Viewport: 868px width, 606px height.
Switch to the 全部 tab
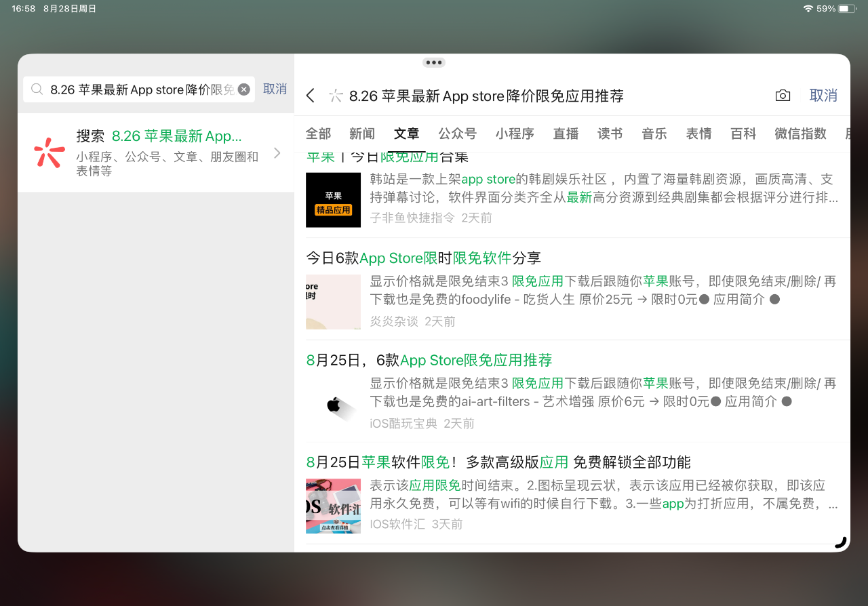(319, 134)
